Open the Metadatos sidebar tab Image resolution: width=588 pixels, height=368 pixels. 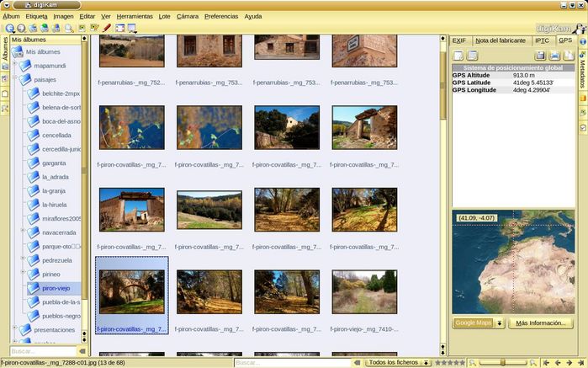583,70
